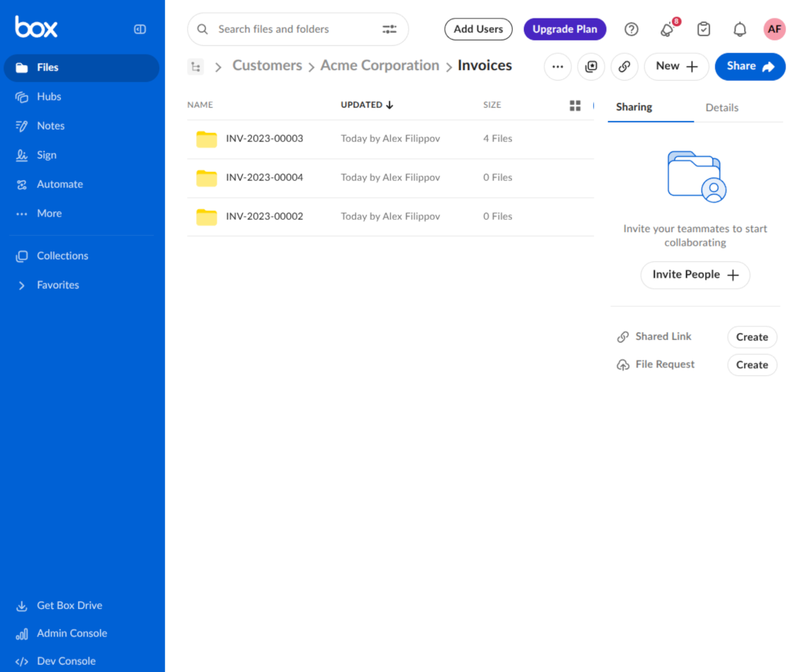
Task: Click the blue Share button
Action: [x=750, y=67]
